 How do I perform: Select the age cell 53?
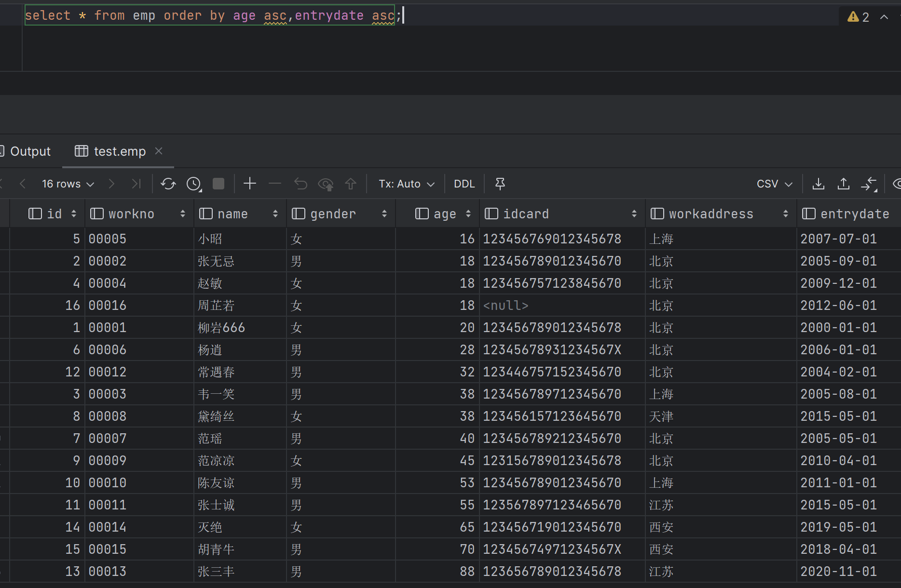pyautogui.click(x=437, y=483)
